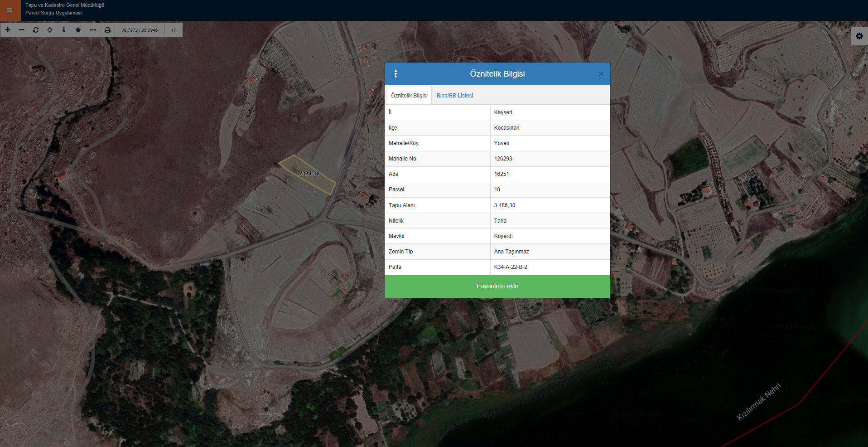Screen dimensions: 868x447
Task: Open favorites with the star icon
Action: pyautogui.click(x=78, y=30)
